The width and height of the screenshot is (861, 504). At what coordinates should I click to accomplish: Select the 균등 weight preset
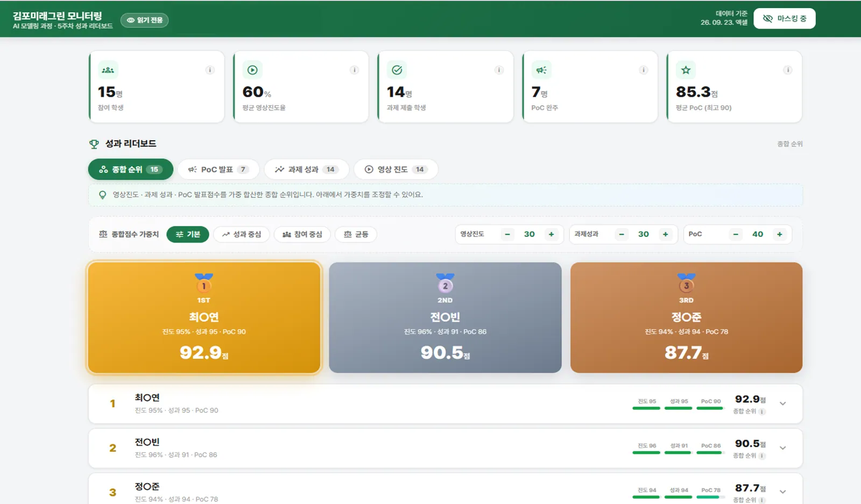click(356, 235)
